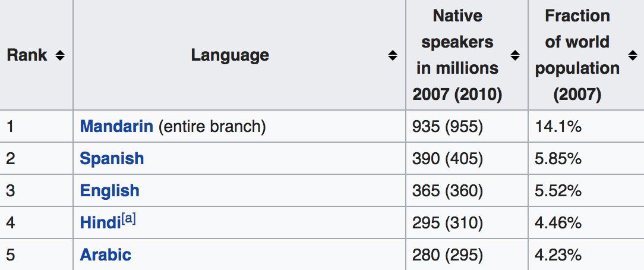Click the Rank column header text
The height and width of the screenshot is (270, 644).
tap(27, 55)
